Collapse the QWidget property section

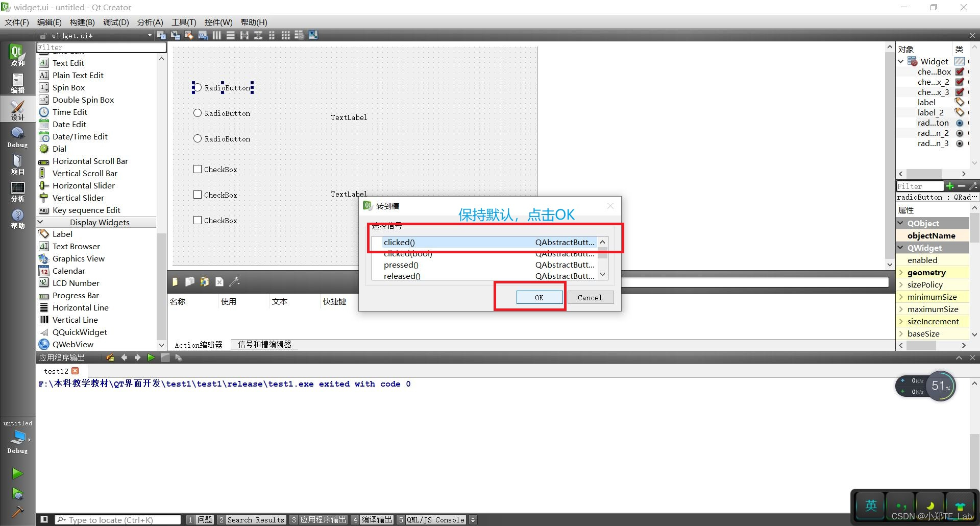(901, 248)
